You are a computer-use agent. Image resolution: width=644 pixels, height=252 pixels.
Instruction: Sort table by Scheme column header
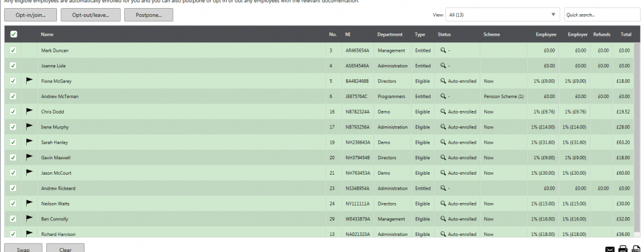point(492,34)
